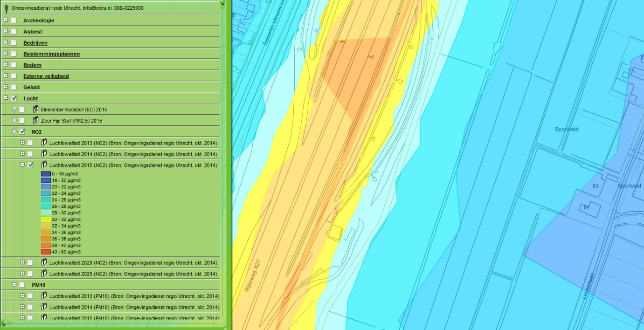Click the Elementair Koolstof (EC) 2015 layer icon
Image resolution: width=644 pixels, height=330 pixels.
35,109
